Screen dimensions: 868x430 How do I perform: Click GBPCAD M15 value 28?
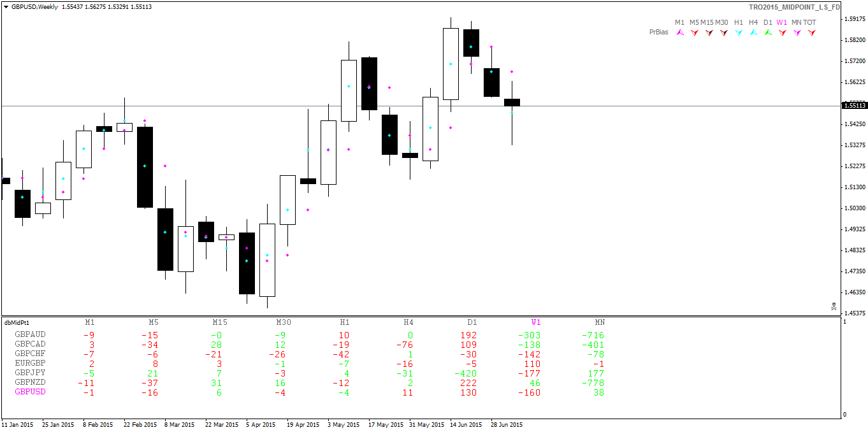(x=216, y=345)
